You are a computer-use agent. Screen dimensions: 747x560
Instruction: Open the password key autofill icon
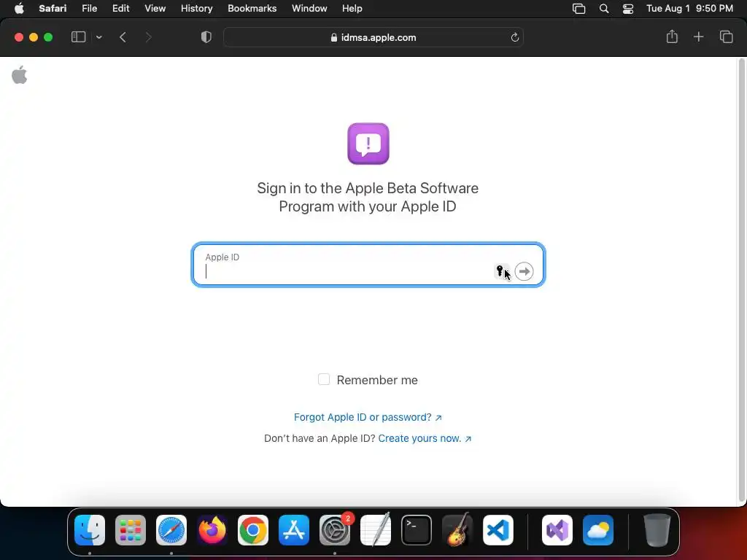500,271
